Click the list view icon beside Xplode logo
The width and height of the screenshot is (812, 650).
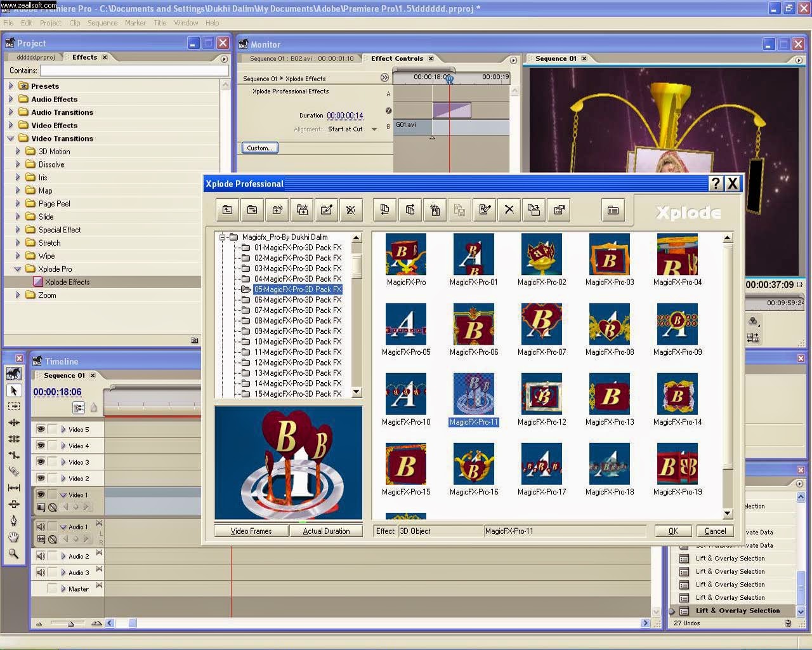coord(613,209)
